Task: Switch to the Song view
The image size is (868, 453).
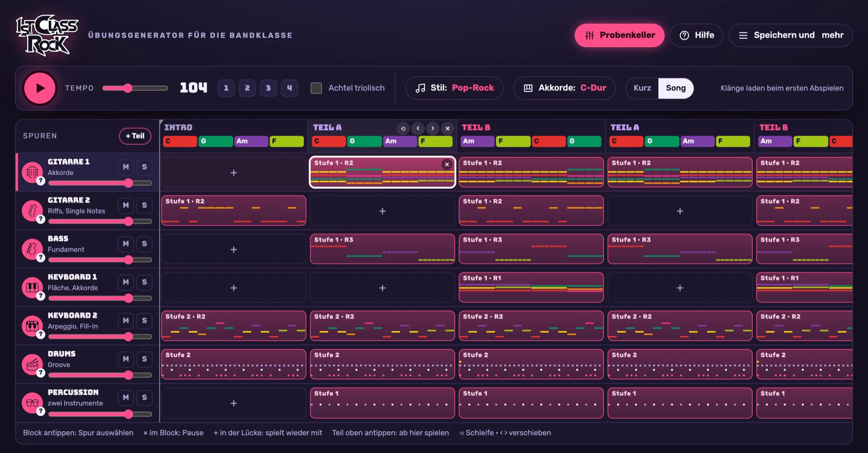Action: tap(676, 88)
